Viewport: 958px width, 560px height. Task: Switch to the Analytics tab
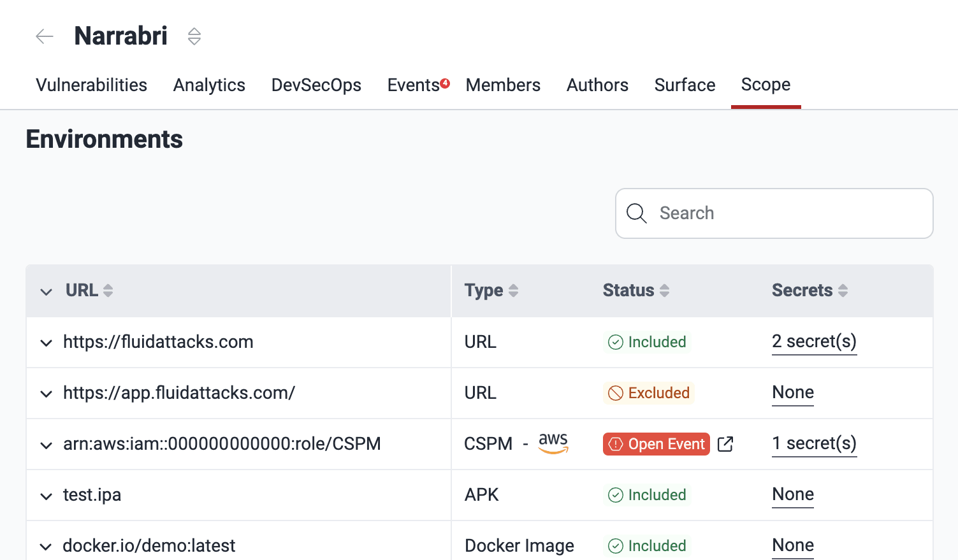[209, 85]
